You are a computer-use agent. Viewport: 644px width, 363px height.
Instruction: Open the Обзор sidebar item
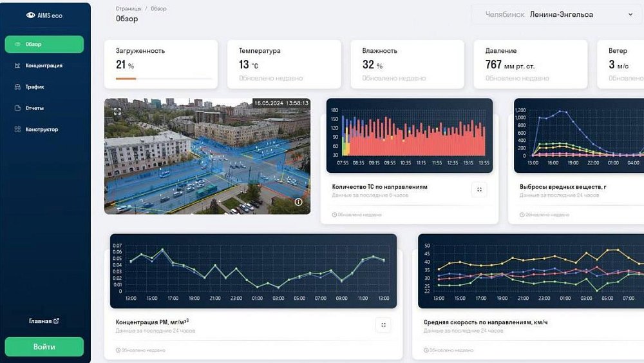pyautogui.click(x=44, y=44)
